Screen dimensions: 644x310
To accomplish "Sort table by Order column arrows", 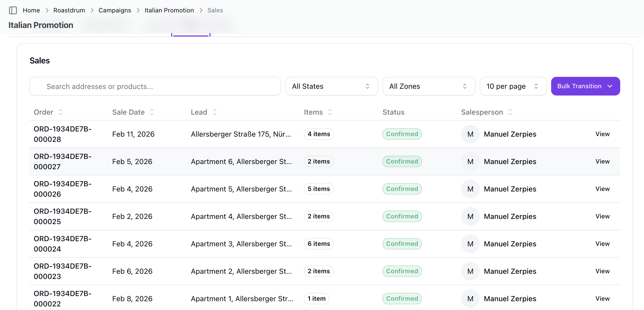I will click(61, 112).
